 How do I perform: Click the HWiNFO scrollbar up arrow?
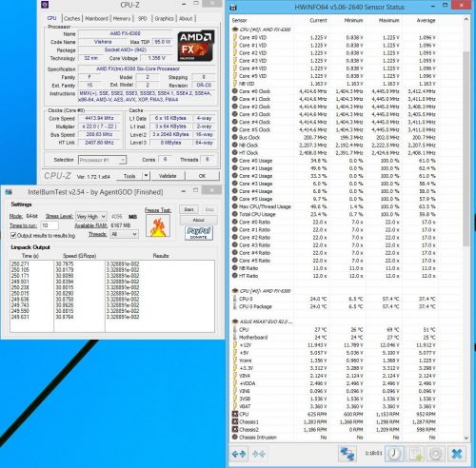coord(466,19)
